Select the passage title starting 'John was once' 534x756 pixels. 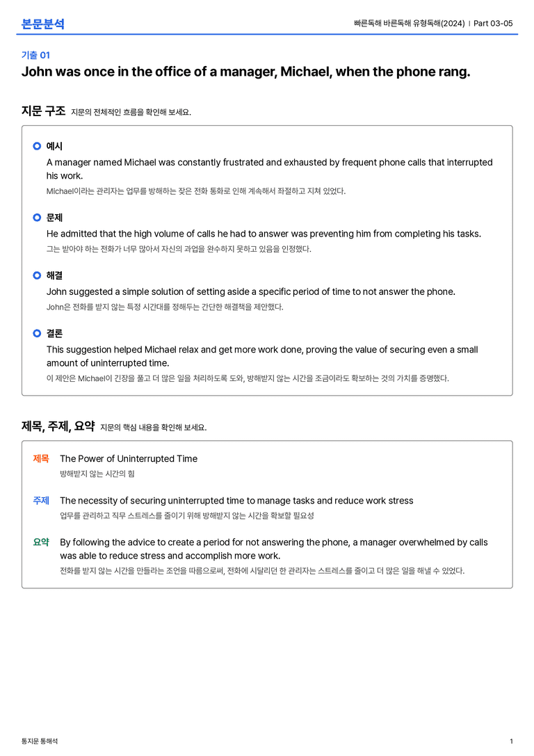[x=246, y=72]
